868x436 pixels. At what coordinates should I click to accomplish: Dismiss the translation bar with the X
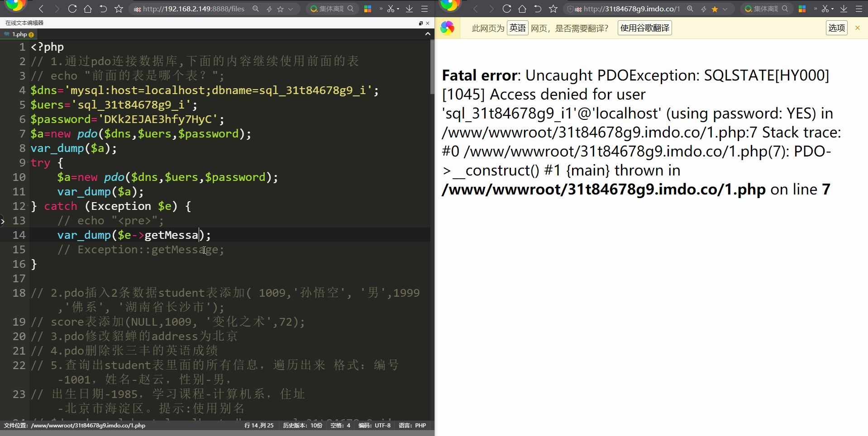(858, 28)
